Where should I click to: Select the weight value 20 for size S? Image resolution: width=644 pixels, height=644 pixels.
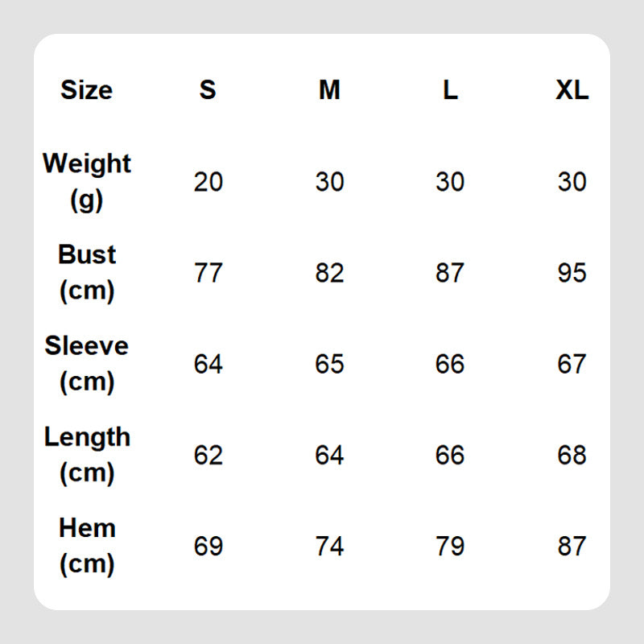point(208,182)
